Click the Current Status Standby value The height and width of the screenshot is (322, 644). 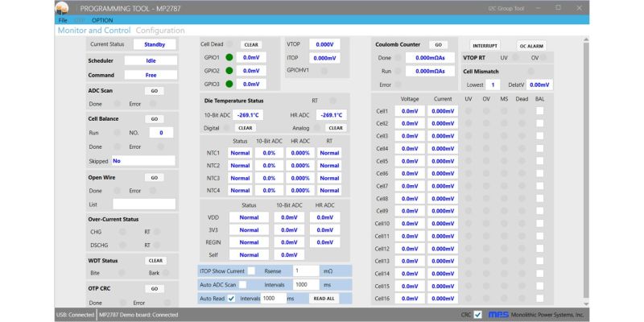(155, 44)
